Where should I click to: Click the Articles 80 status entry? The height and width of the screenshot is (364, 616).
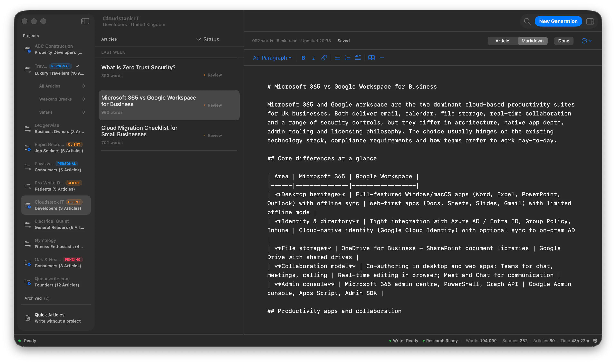click(543, 341)
